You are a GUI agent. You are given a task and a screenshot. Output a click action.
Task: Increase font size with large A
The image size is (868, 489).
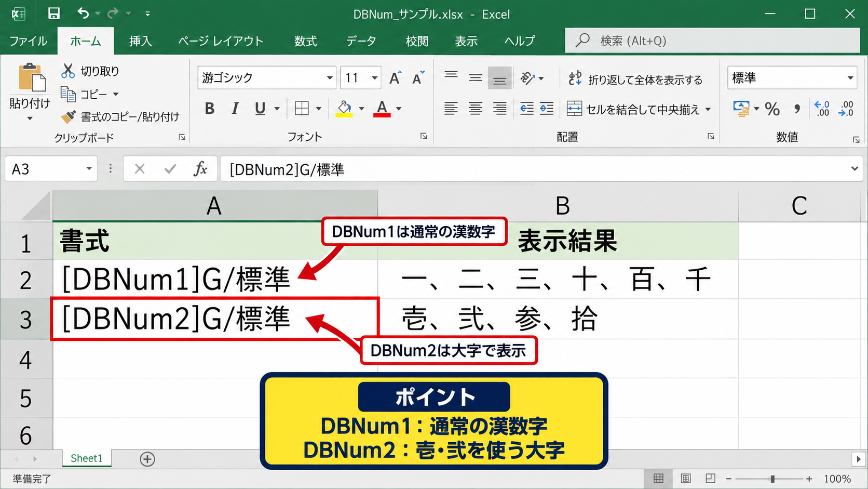[395, 78]
